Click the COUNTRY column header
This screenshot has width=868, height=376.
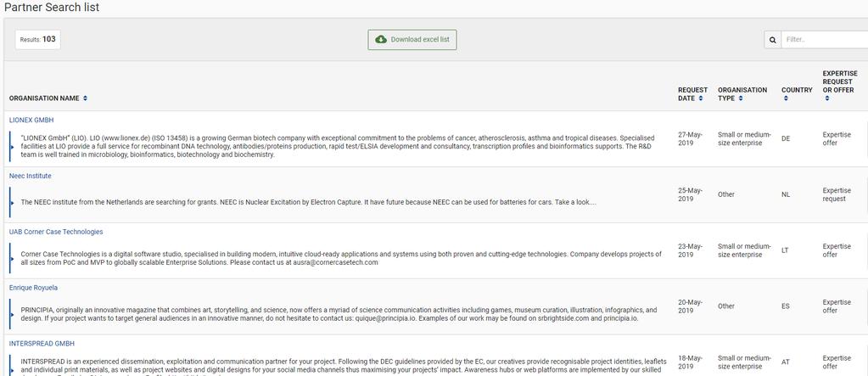(x=797, y=90)
